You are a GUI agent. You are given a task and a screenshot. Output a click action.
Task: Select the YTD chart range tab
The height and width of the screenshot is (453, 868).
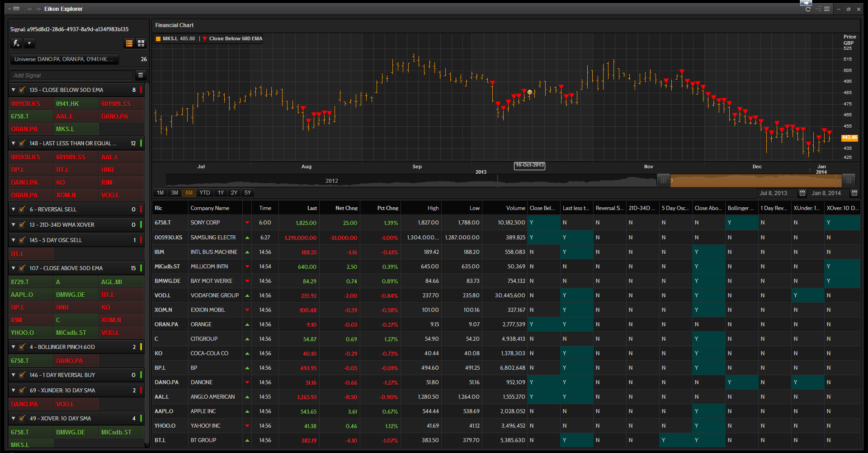point(205,193)
